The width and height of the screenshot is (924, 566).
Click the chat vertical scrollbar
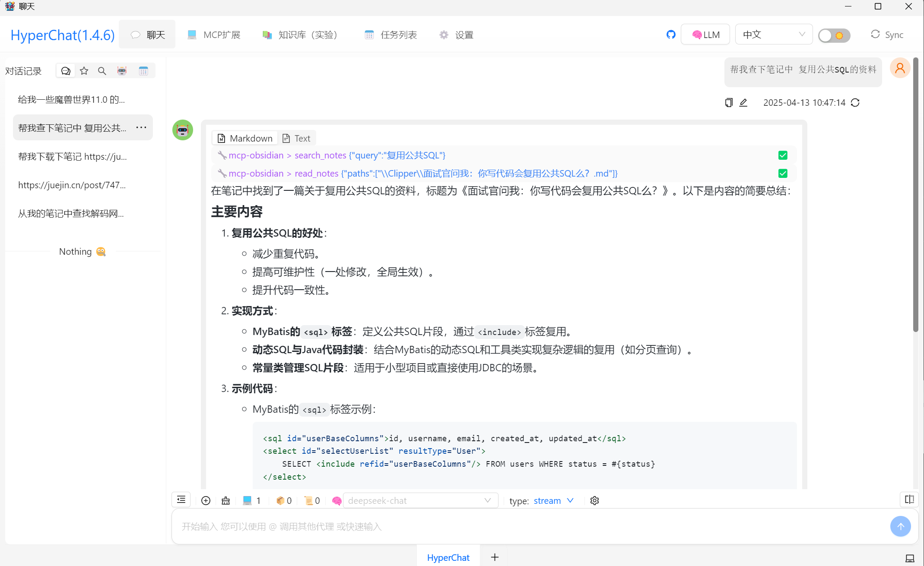(915, 194)
